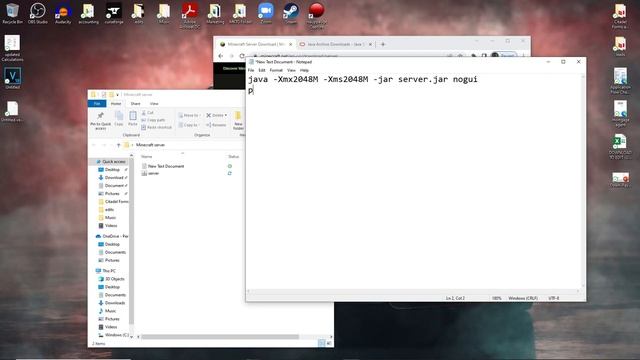Launch the curseforge desktop shortcut
The image size is (640, 360).
point(114,13)
